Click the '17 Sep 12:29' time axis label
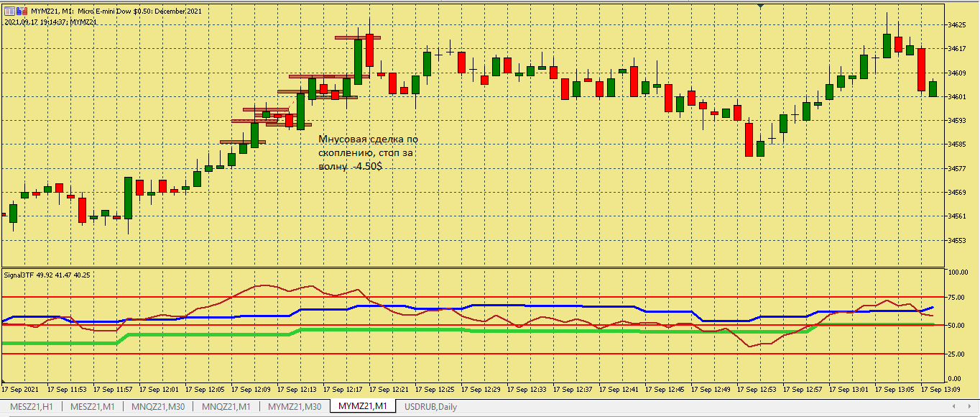The height and width of the screenshot is (417, 980). (x=481, y=390)
